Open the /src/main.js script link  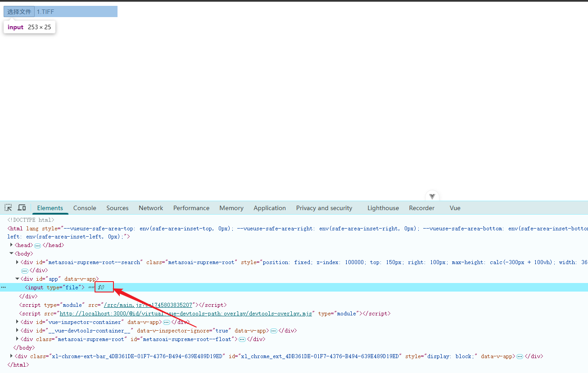point(148,305)
